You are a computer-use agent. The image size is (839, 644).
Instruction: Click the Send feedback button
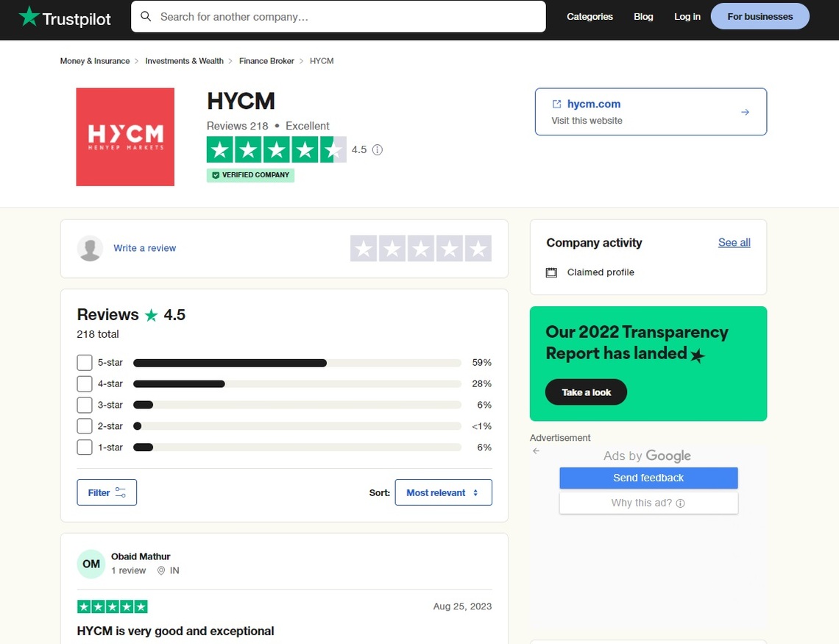pyautogui.click(x=648, y=478)
